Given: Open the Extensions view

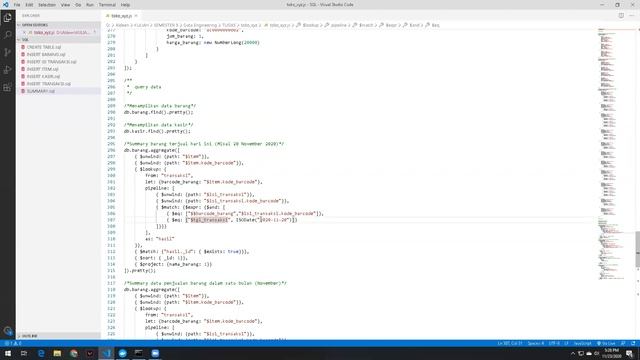Looking at the screenshot, I should 7,87.
